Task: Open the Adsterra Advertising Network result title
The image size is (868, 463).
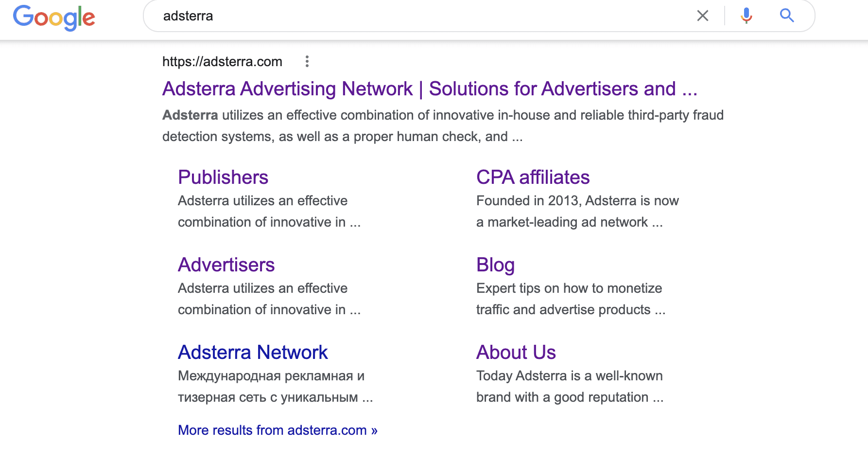Action: click(430, 89)
